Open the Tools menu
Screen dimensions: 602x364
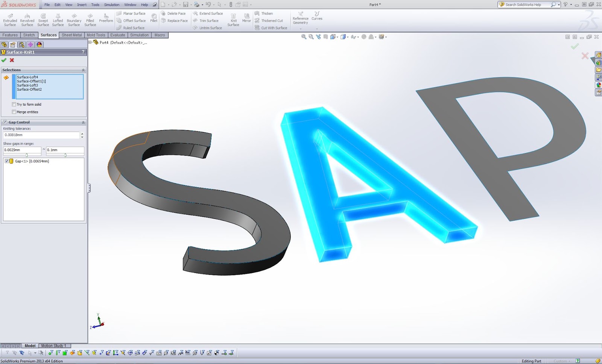point(95,5)
